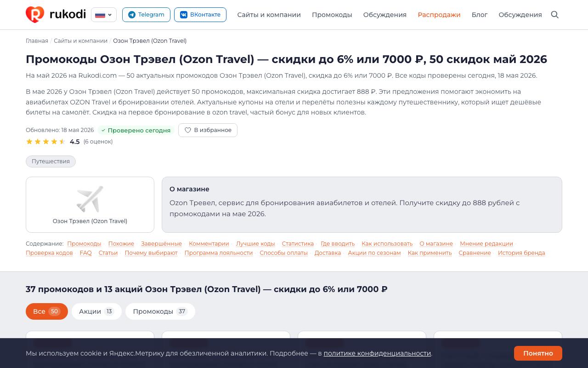Jump to Статьи section
The height and width of the screenshot is (368, 588).
pyautogui.click(x=108, y=253)
